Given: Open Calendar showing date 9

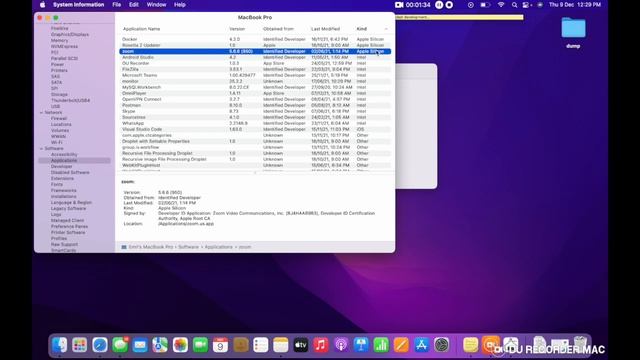Looking at the screenshot, I should point(220,345).
